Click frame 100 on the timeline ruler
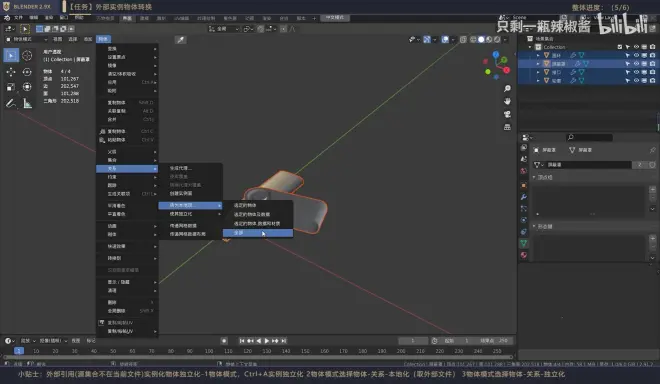Viewport: 660px width, 384px height. pos(209,351)
